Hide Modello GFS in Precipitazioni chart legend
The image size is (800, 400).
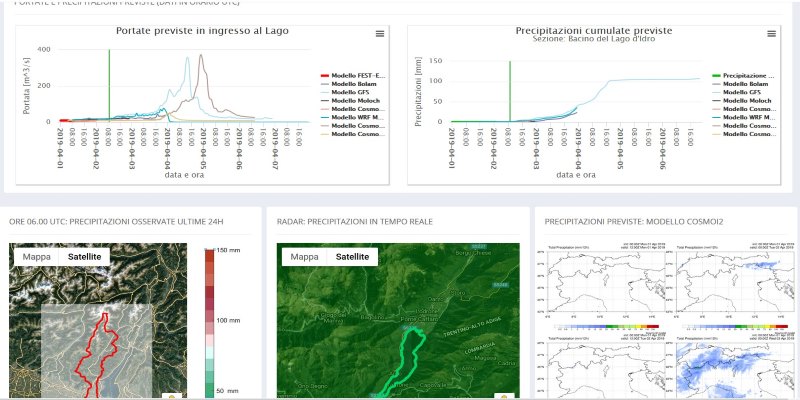(736, 92)
